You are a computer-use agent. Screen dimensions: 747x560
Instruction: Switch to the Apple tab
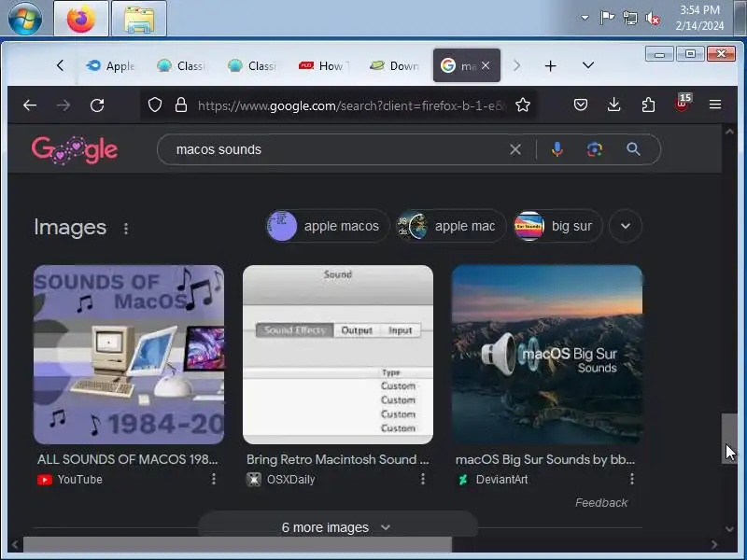[110, 65]
